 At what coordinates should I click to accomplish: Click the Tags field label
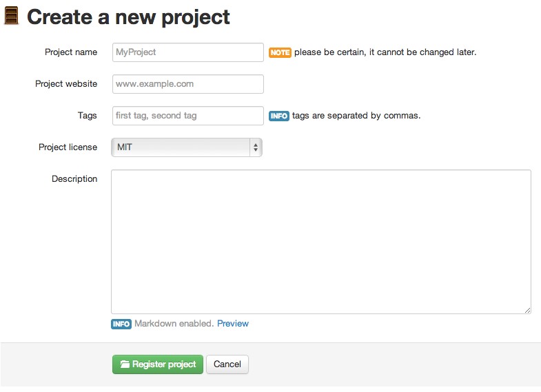(x=88, y=116)
